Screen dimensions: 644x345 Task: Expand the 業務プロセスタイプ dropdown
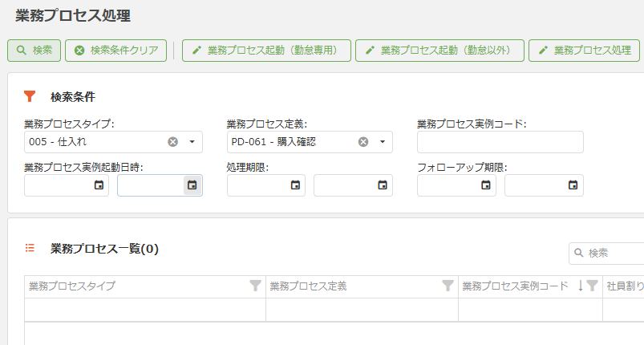pyautogui.click(x=192, y=142)
